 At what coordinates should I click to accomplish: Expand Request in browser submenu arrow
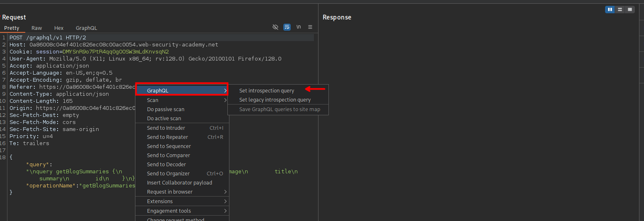tap(225, 192)
